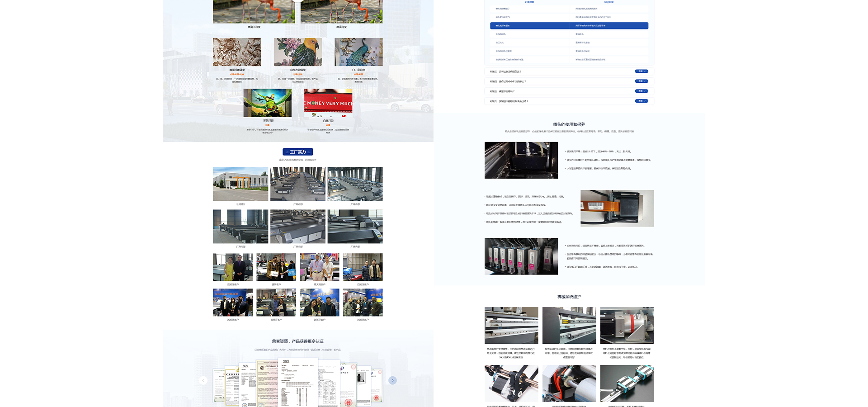The image size is (868, 407).
Task: Click the certificate carousel left arrow
Action: point(203,380)
